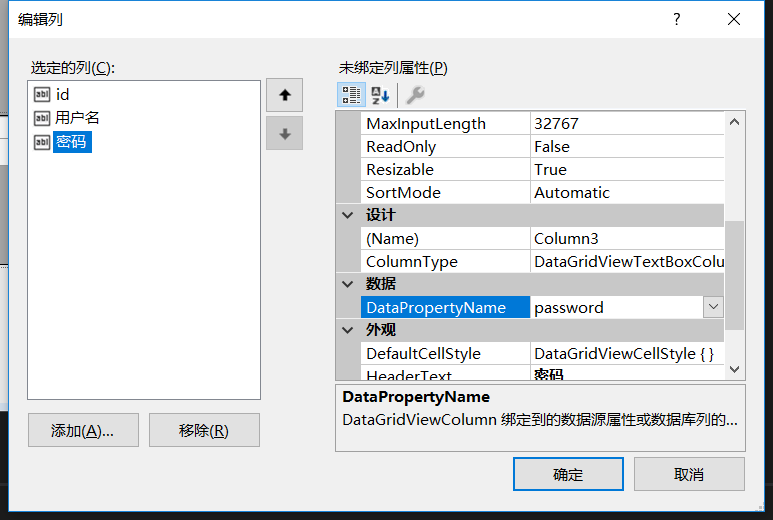Click the 密码 column icon
This screenshot has width=773, height=520.
coord(42,142)
